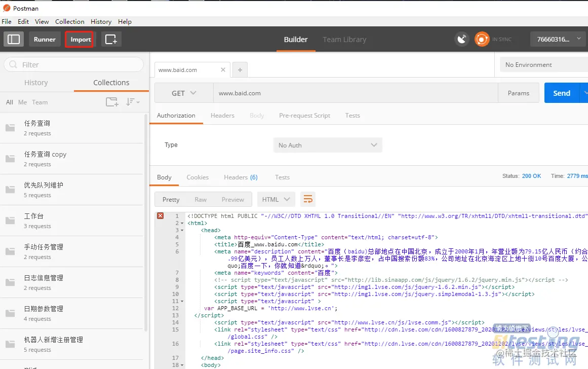Show the response Headers (6) tab
The image size is (588, 369).
point(241,177)
